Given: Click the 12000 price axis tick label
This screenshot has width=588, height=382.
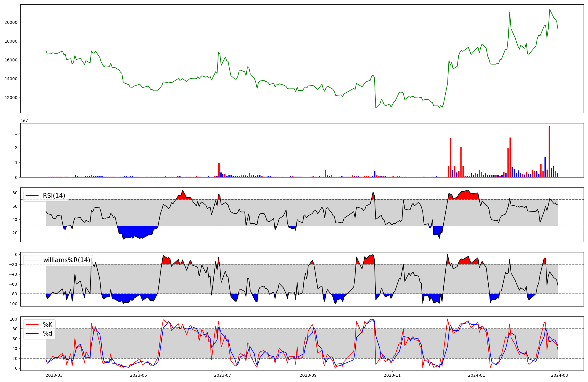Looking at the screenshot, I should [x=11, y=98].
